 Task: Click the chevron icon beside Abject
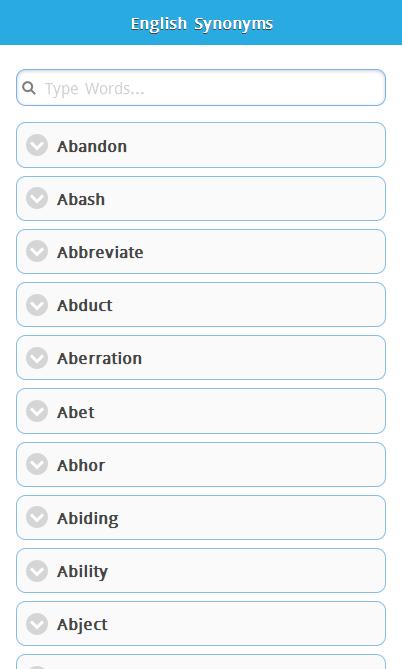[37, 624]
